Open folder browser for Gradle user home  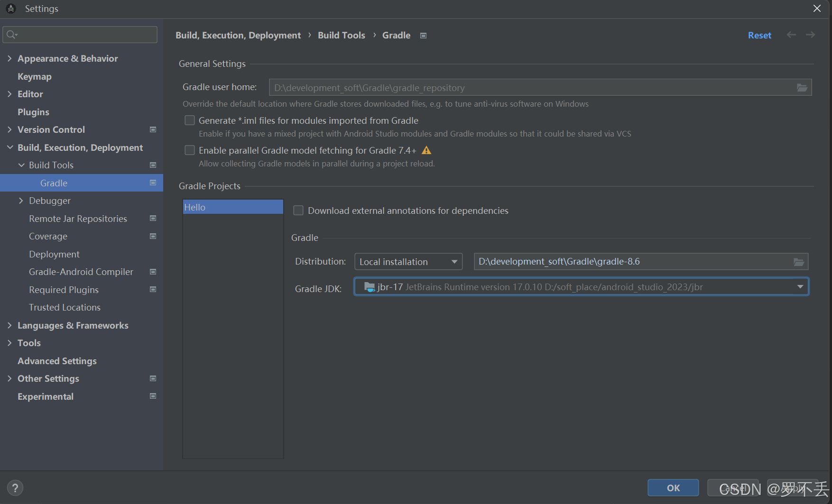tap(802, 88)
